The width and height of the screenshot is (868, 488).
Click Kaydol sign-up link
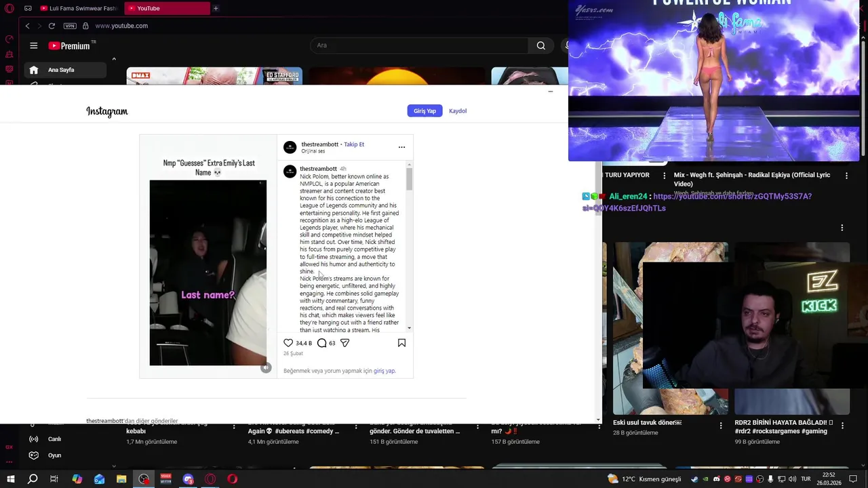tap(458, 110)
